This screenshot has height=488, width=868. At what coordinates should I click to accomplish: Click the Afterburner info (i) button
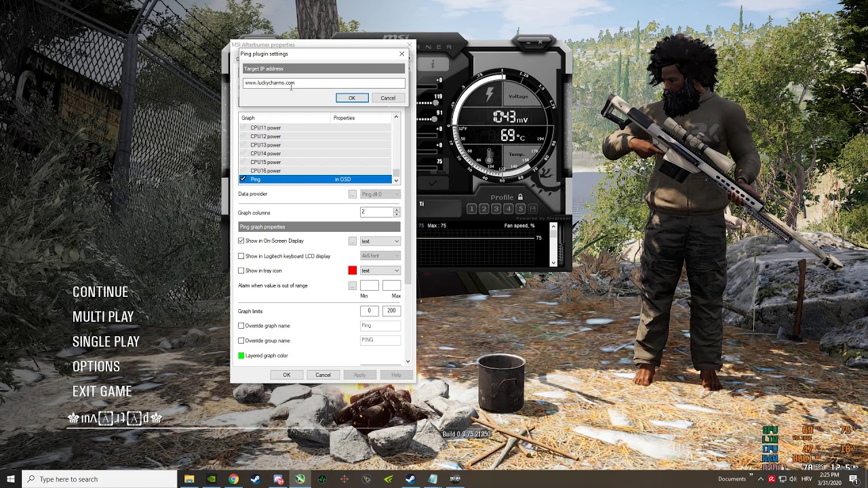(x=432, y=64)
